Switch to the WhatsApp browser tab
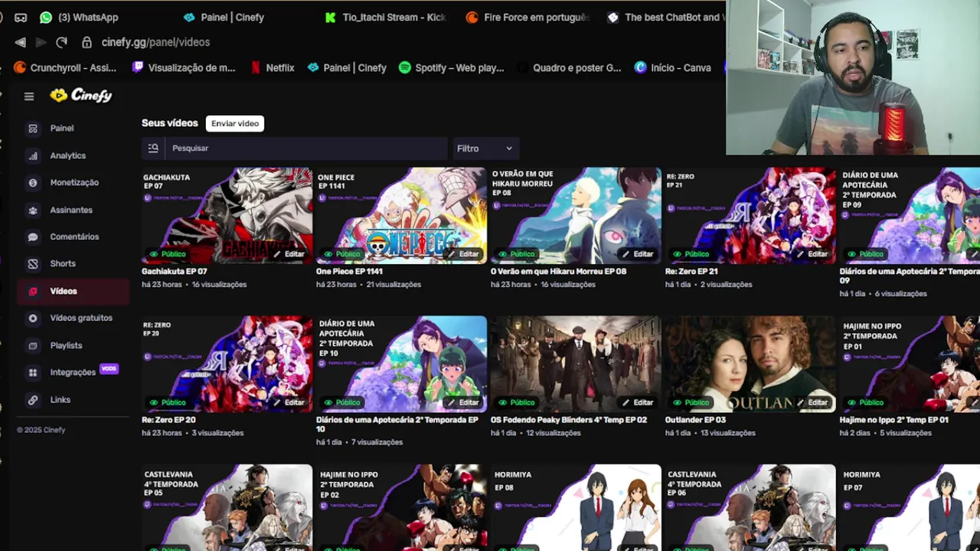The image size is (980, 551). tap(80, 17)
